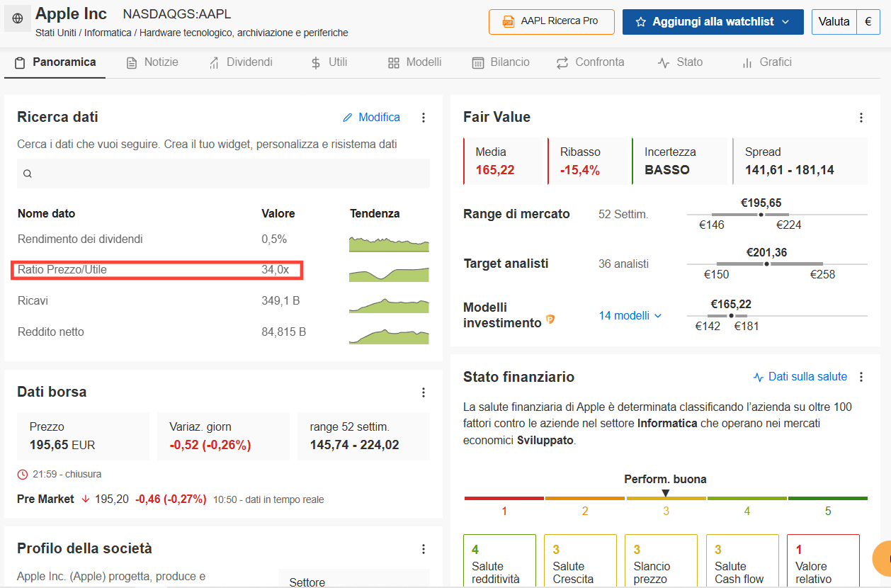Click the clock icon near chiusura
This screenshot has width=891, height=588.
coord(23,474)
